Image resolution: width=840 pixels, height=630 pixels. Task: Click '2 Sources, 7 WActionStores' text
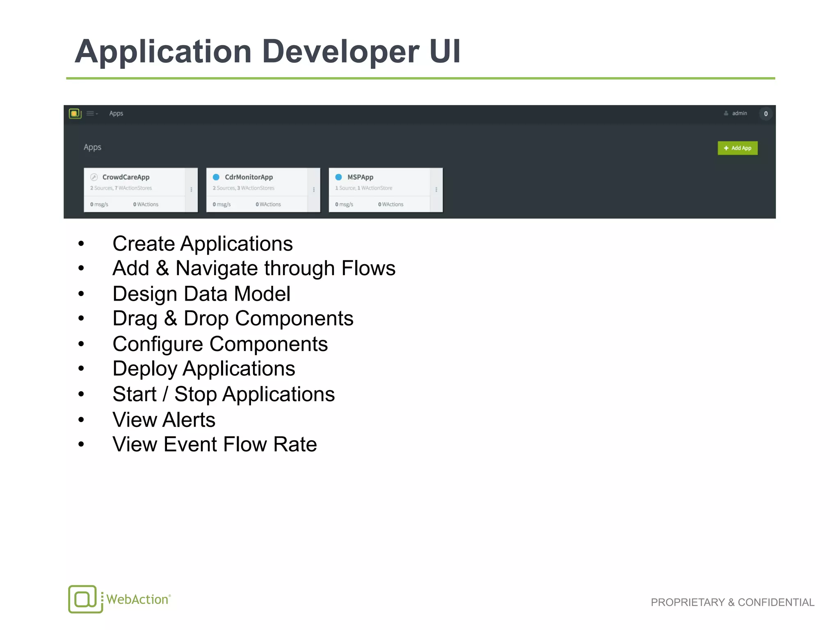pos(121,188)
